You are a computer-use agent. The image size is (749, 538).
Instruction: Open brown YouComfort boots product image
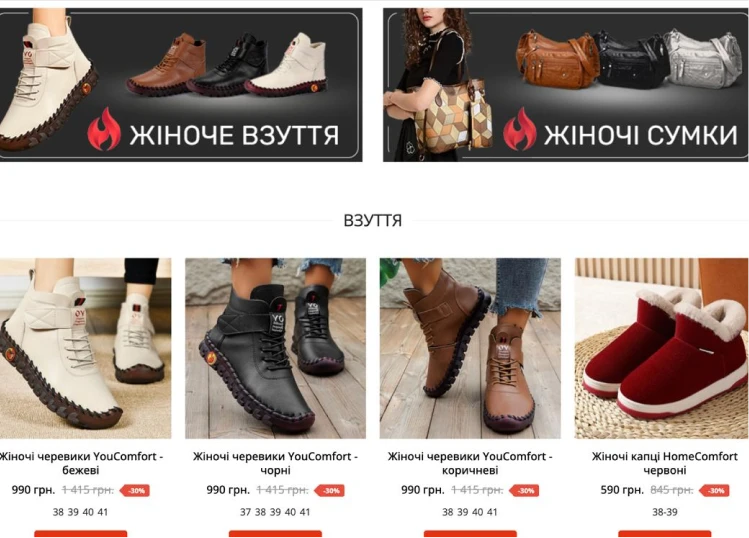470,348
